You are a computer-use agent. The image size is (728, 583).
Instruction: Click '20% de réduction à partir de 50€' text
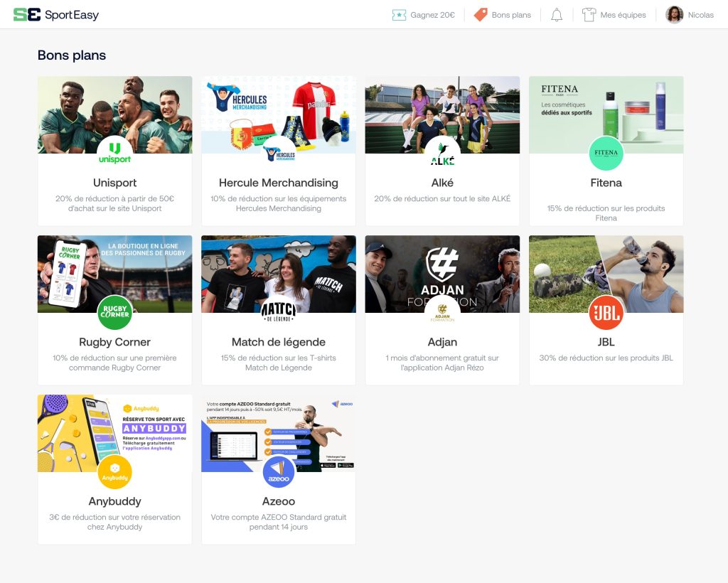(x=114, y=198)
